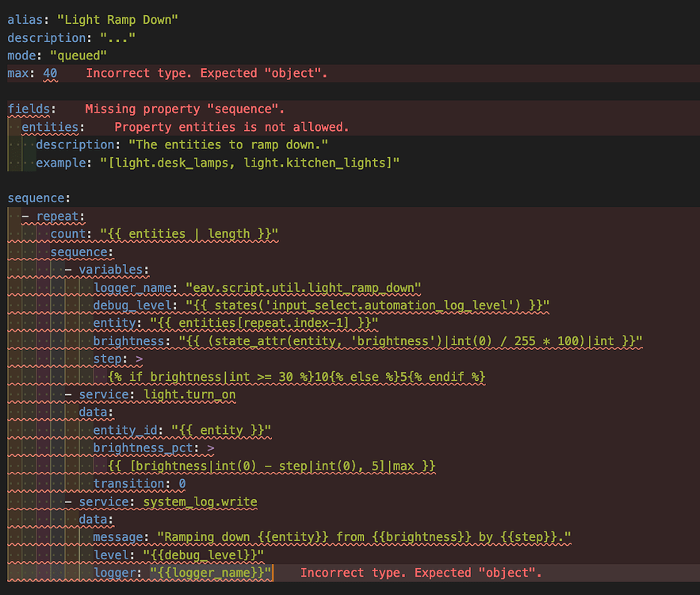Click the fields key
Image resolution: width=700 pixels, height=595 pixels.
pos(29,109)
